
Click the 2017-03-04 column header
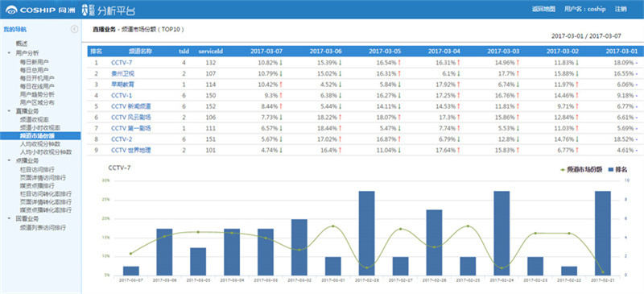pos(444,52)
